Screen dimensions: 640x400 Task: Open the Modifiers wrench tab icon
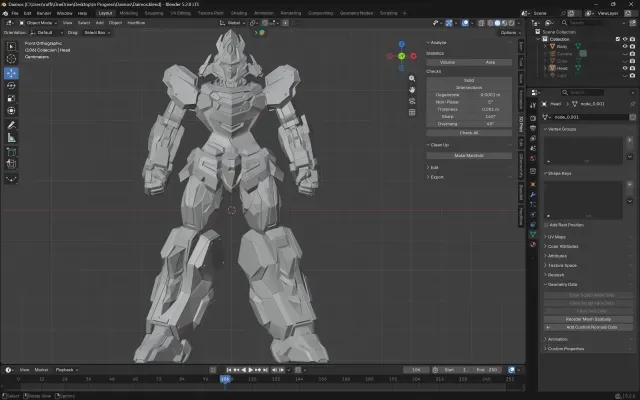533,195
